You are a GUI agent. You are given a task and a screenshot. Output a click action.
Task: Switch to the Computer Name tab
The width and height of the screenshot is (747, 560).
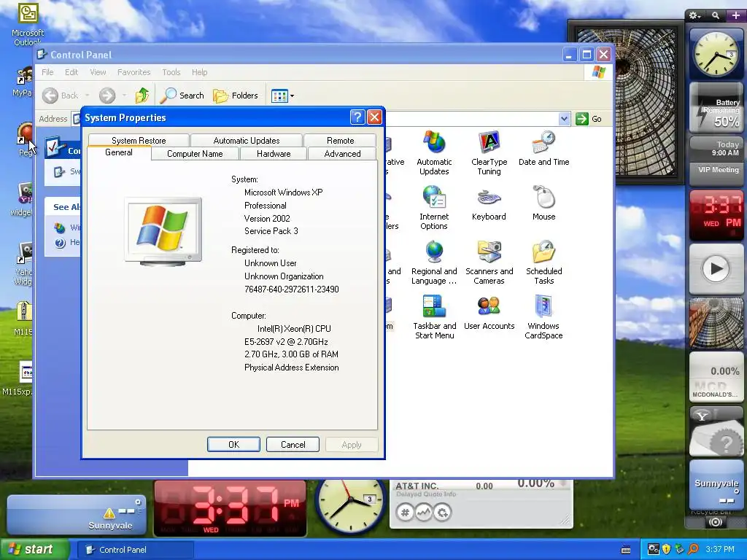(x=195, y=153)
